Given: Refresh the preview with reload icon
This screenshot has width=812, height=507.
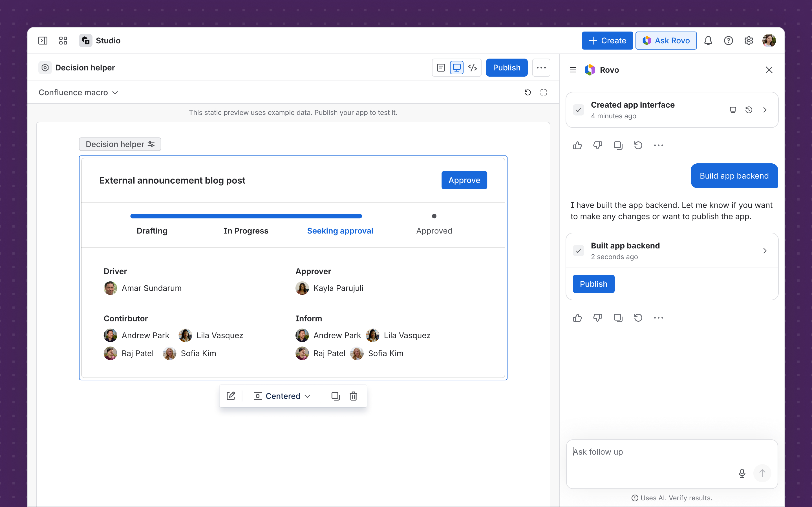Looking at the screenshot, I should (528, 92).
